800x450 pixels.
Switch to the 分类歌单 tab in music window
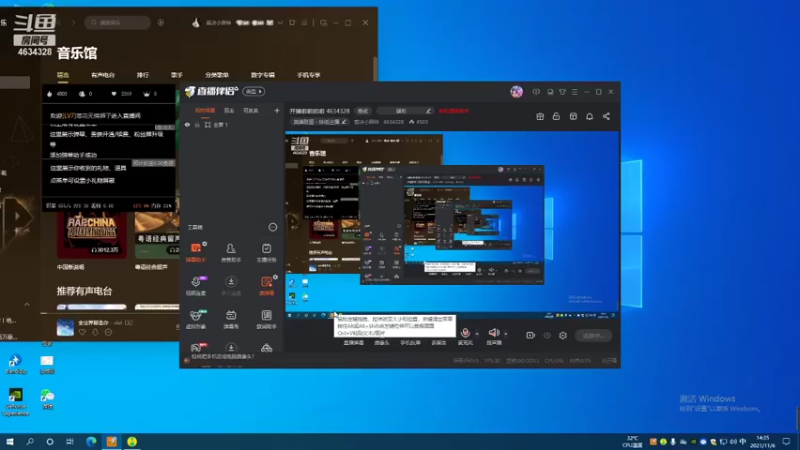217,75
